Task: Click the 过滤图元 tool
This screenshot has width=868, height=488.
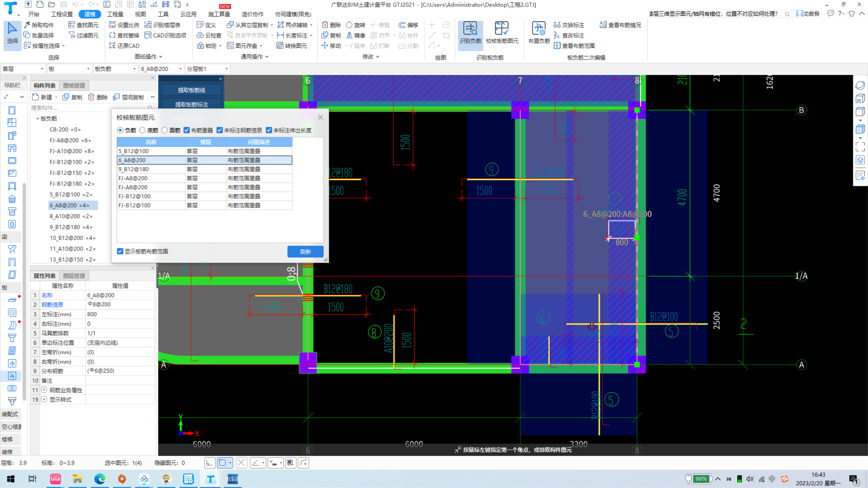Action: pos(84,35)
